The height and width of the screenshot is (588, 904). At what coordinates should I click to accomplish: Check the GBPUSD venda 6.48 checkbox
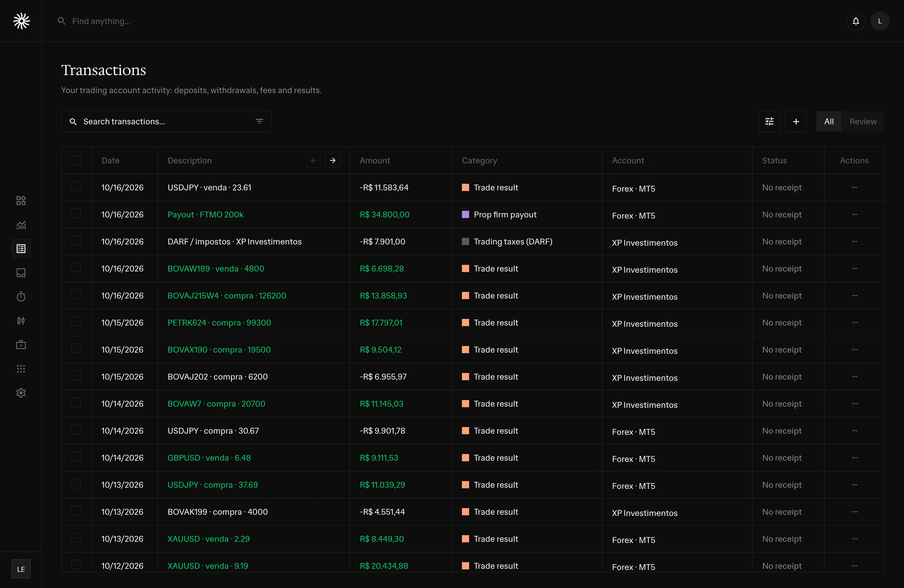click(76, 456)
